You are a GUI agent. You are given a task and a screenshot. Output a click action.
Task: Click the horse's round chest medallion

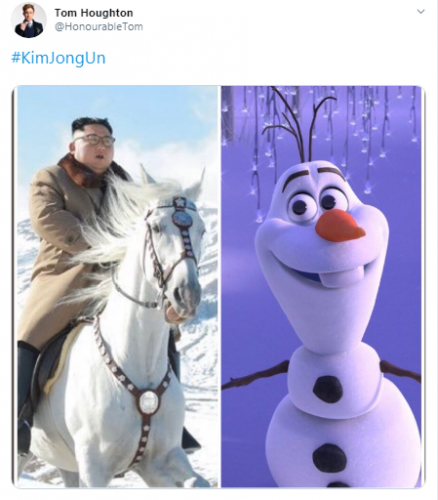click(x=149, y=401)
